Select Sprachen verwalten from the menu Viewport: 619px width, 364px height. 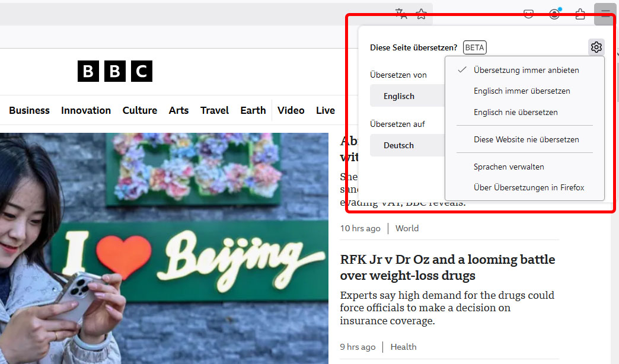coord(509,167)
